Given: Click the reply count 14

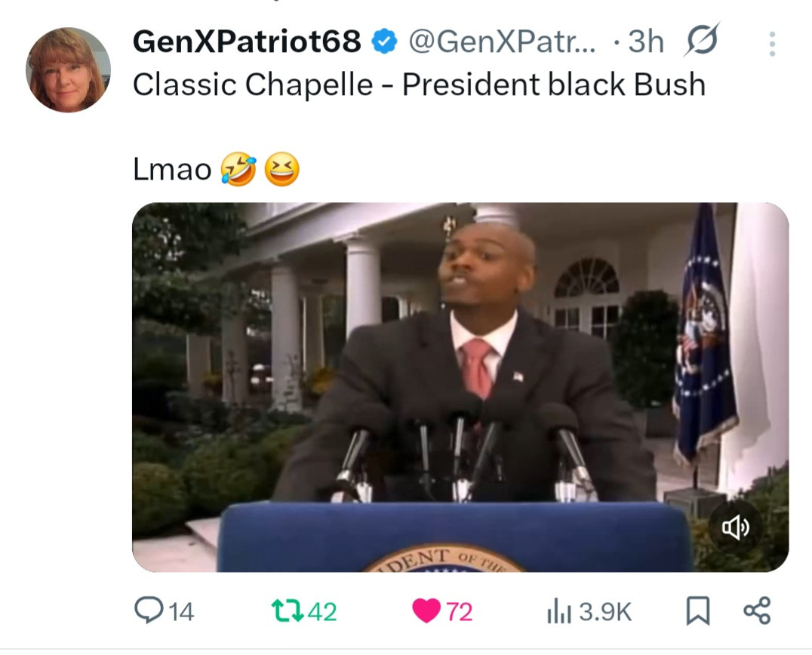Looking at the screenshot, I should 181,612.
